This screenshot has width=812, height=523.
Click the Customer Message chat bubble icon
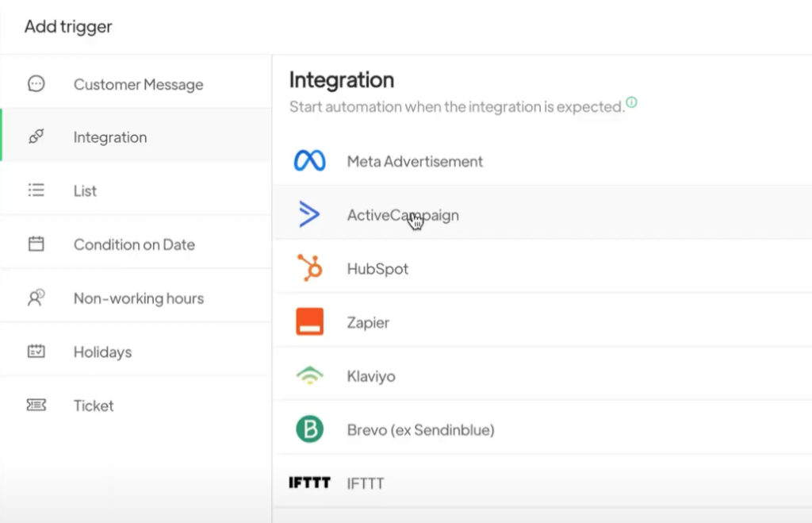[36, 84]
